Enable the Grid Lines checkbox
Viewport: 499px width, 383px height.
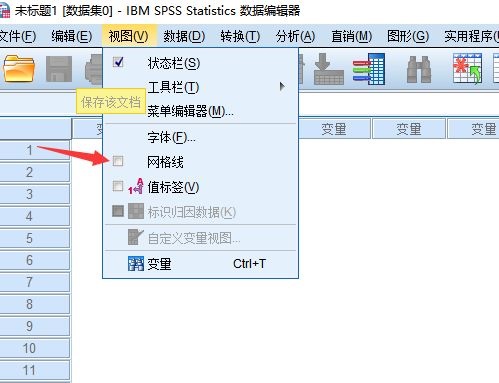pos(118,161)
